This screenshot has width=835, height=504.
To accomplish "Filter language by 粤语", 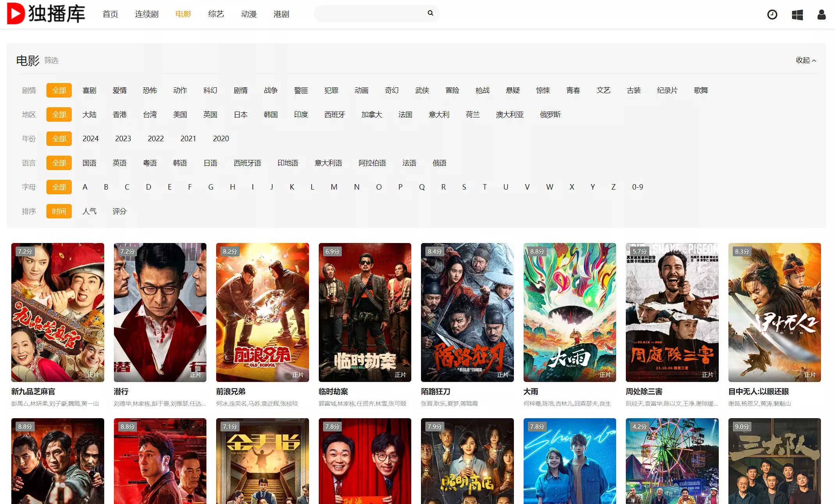I will point(150,163).
